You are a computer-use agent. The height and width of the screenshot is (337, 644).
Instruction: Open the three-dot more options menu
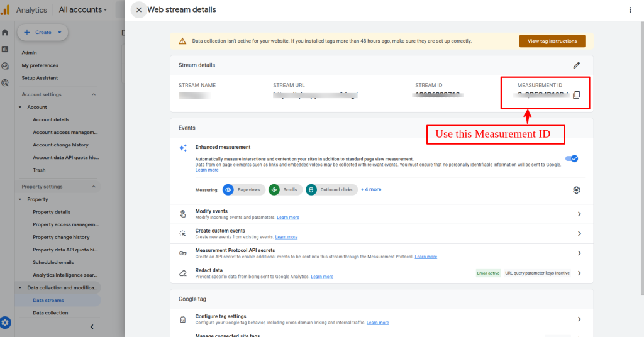click(x=630, y=10)
